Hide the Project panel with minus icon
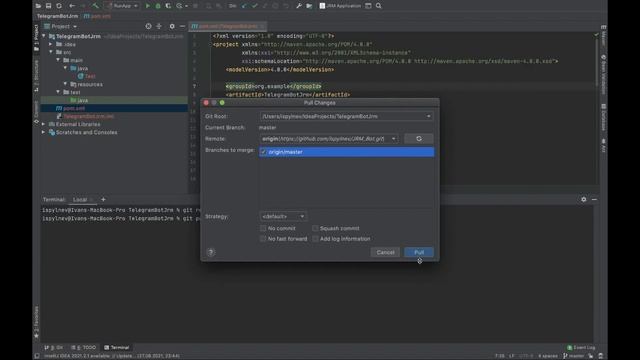 coord(182,26)
